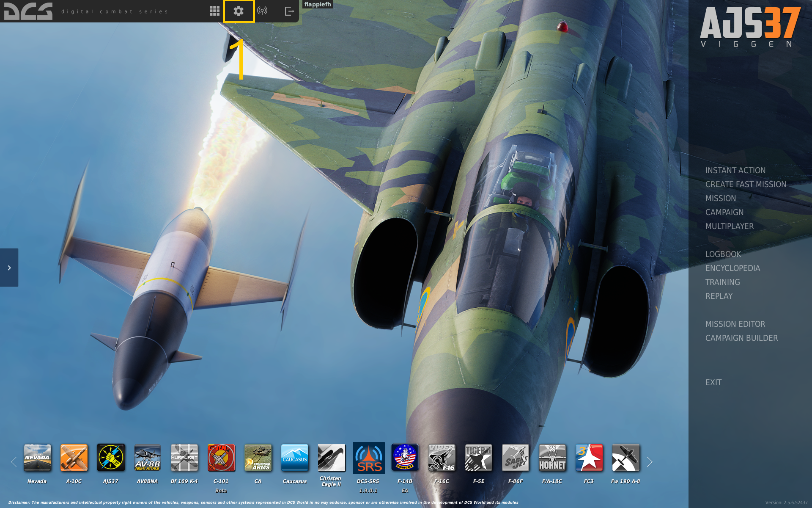Click the AJS37 Viggen title logo
Viewport: 812px width, 508px height.
tap(750, 27)
